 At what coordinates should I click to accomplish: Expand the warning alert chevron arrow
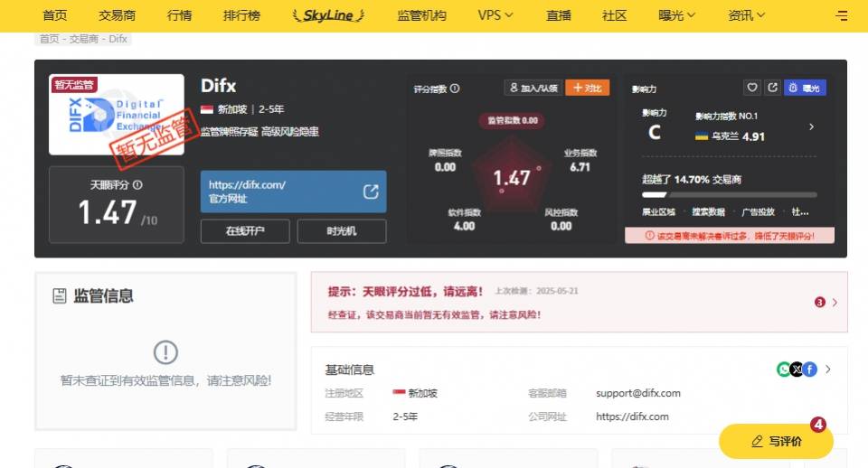(835, 303)
